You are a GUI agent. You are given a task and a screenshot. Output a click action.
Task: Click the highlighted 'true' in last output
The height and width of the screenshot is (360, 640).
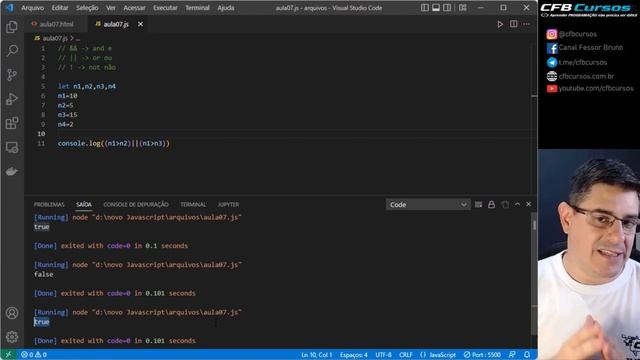click(x=42, y=322)
